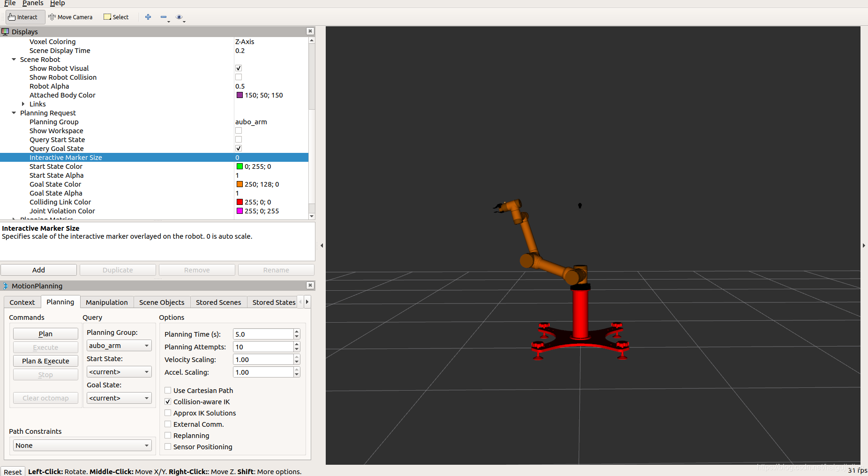Image resolution: width=868 pixels, height=476 pixels.
Task: Select the Interact tool
Action: click(25, 17)
